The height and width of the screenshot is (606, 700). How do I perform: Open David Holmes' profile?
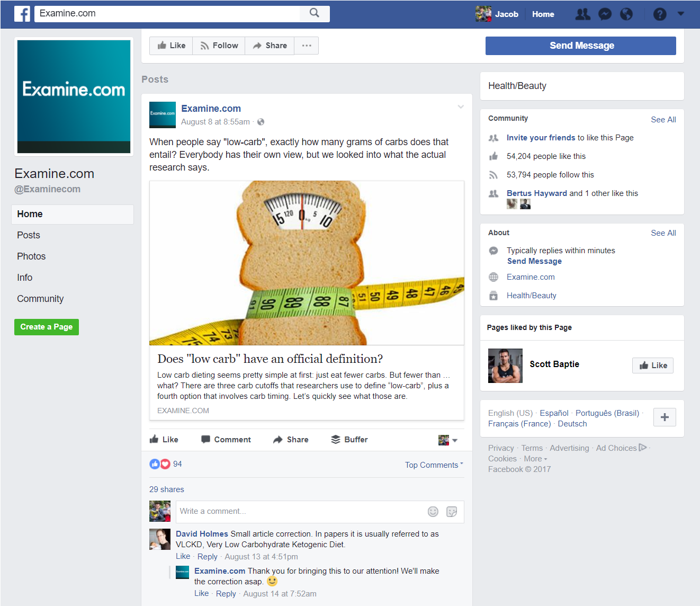coord(202,534)
